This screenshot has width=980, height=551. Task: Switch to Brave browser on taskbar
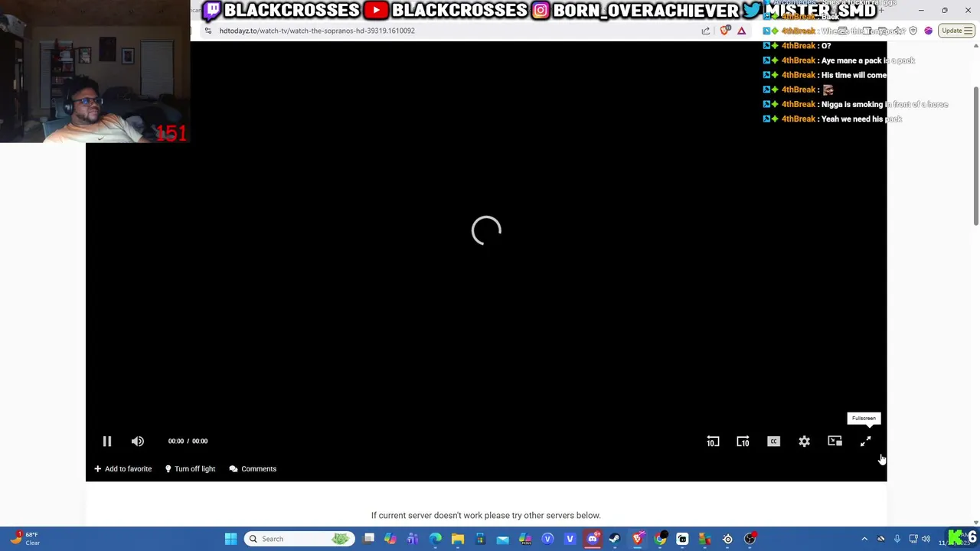pos(637,539)
